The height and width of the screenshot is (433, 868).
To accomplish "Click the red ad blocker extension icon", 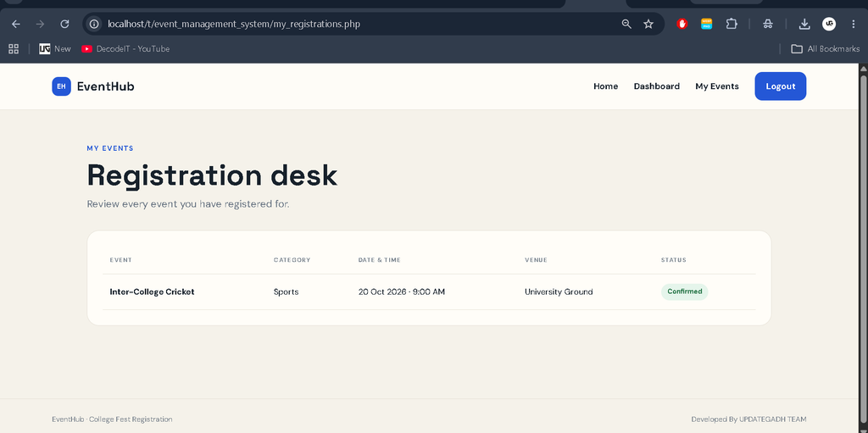I will [682, 24].
